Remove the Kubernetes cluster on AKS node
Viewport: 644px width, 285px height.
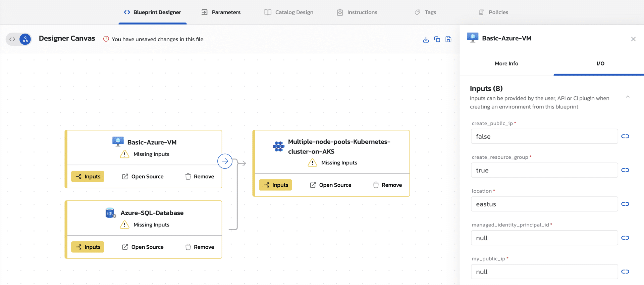387,185
